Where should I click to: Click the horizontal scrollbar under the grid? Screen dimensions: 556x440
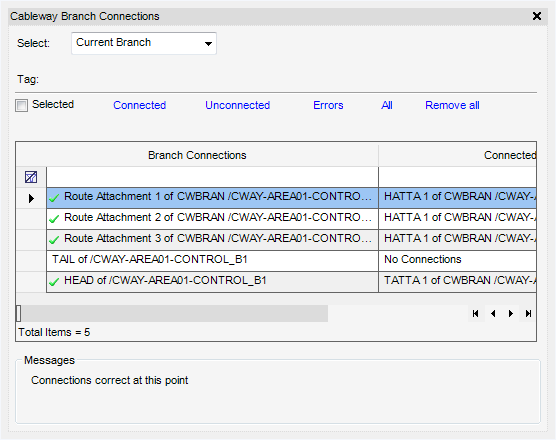[172, 313]
